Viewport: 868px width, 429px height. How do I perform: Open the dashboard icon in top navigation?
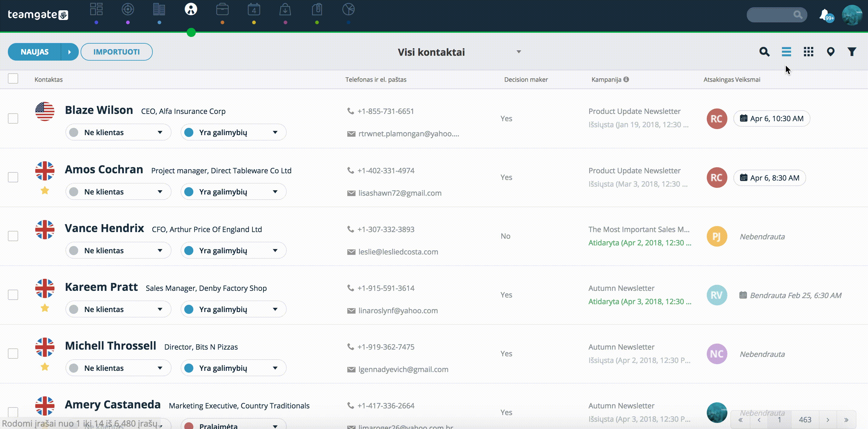point(96,9)
